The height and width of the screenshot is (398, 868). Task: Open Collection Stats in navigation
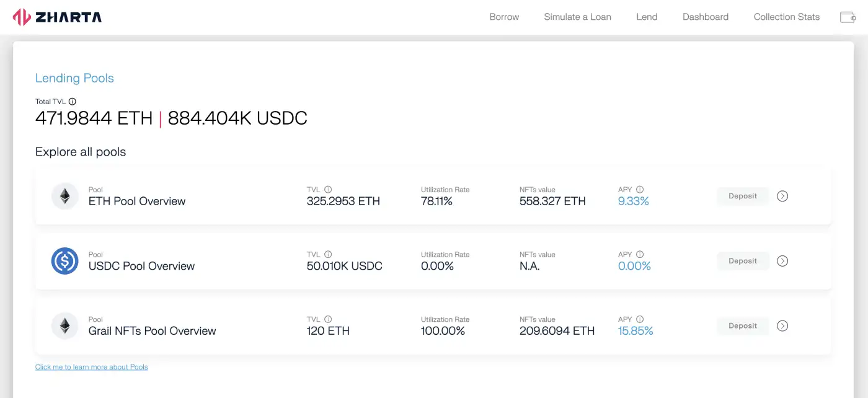click(786, 17)
